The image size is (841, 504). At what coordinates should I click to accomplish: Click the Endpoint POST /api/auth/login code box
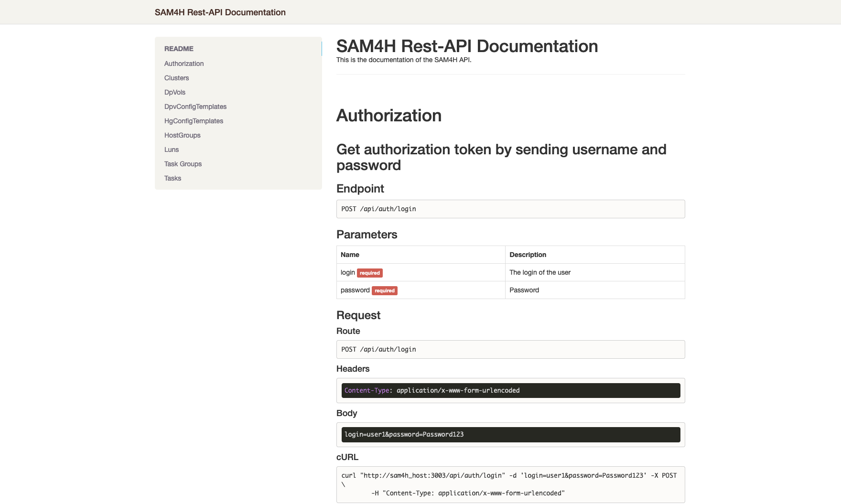click(510, 209)
